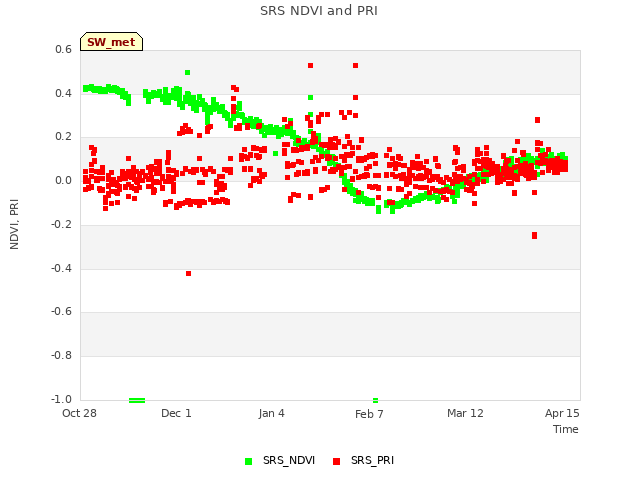Click the -0.6 y-axis tick label
The height and width of the screenshot is (480, 640).
61,311
